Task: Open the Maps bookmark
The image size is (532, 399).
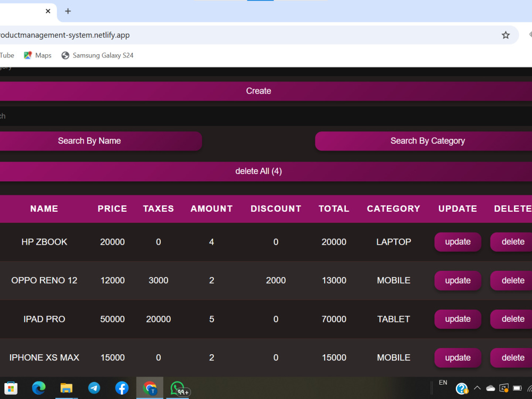Action: click(38, 55)
